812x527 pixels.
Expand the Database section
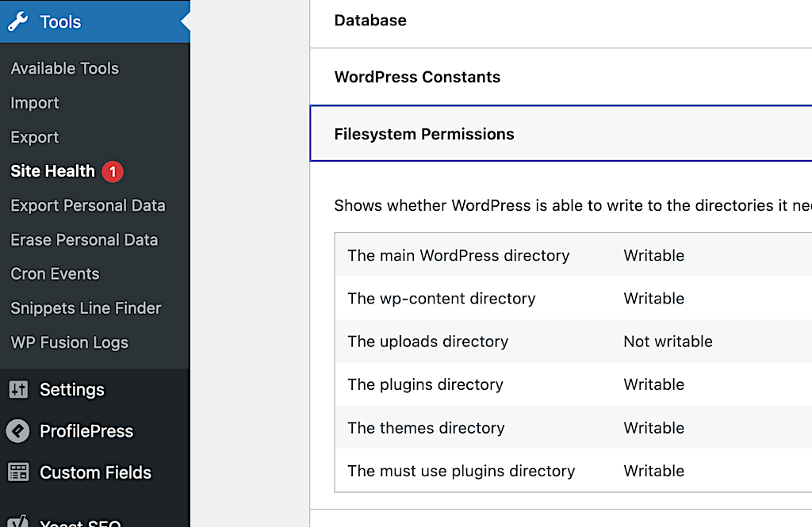561,21
